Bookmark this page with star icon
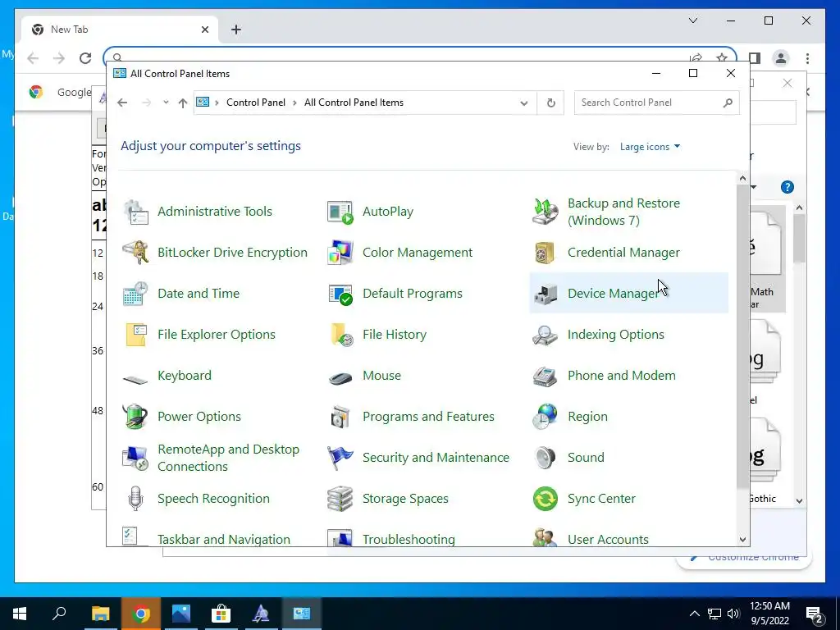This screenshot has height=630, width=840. point(722,58)
